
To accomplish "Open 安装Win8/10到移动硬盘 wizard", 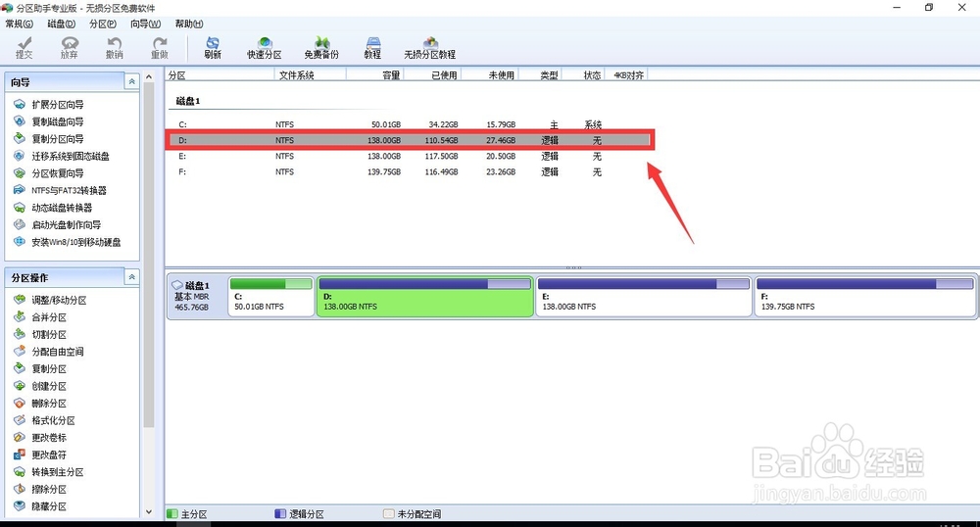I will [x=68, y=242].
